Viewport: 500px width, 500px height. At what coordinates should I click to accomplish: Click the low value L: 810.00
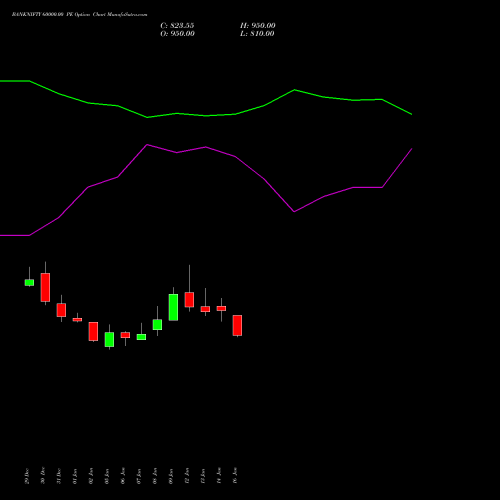pyautogui.click(x=257, y=34)
